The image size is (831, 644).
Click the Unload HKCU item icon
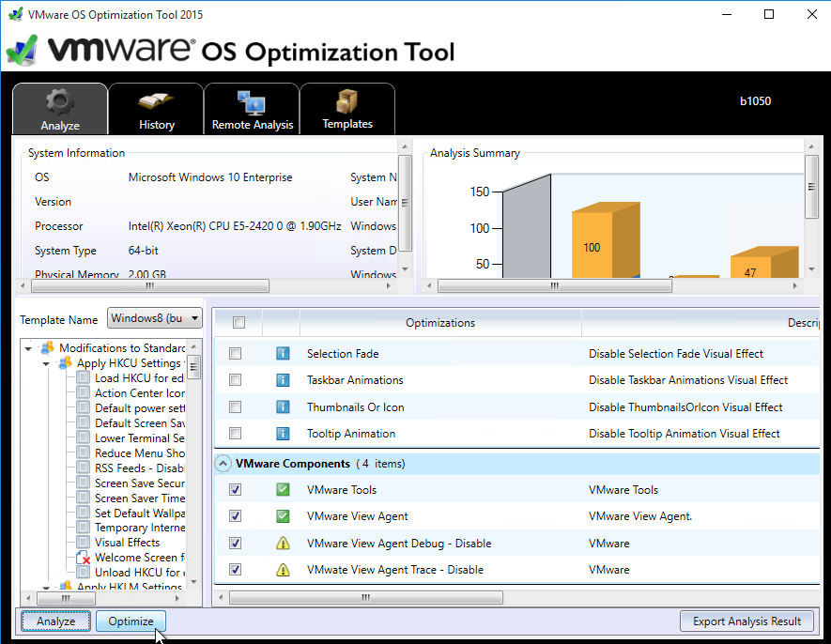(x=83, y=573)
